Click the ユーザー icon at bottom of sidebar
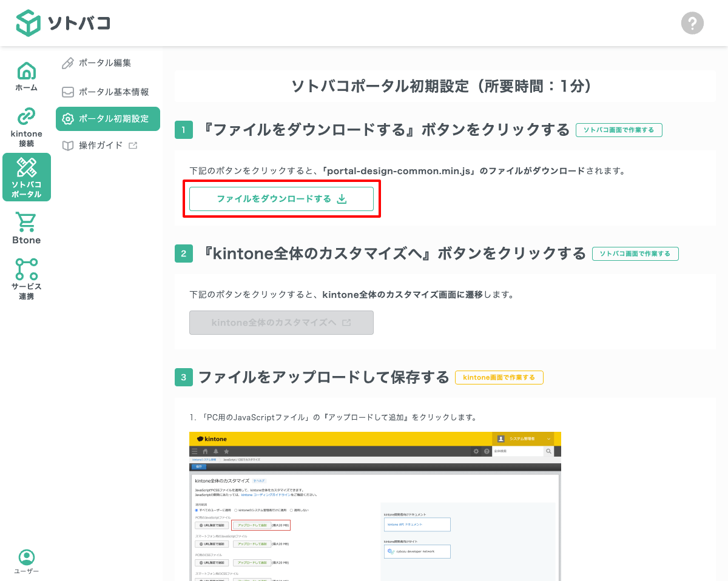This screenshot has width=728, height=581. pos(26,561)
